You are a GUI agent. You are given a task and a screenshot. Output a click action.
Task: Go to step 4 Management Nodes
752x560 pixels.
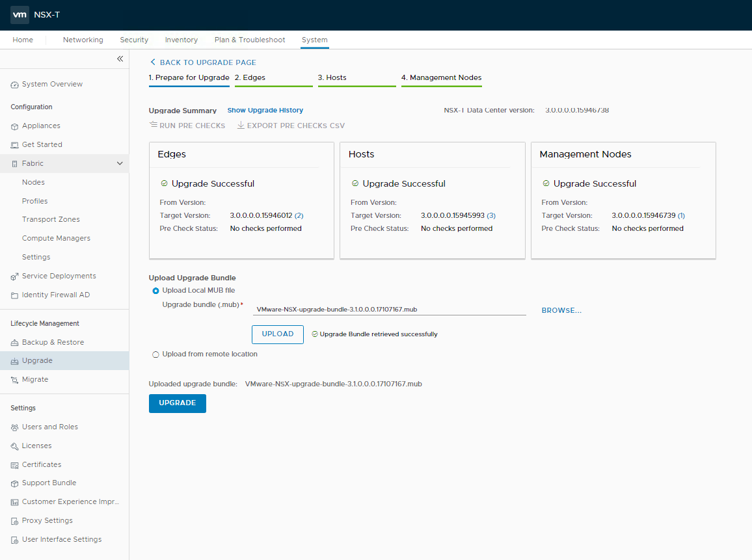(441, 77)
